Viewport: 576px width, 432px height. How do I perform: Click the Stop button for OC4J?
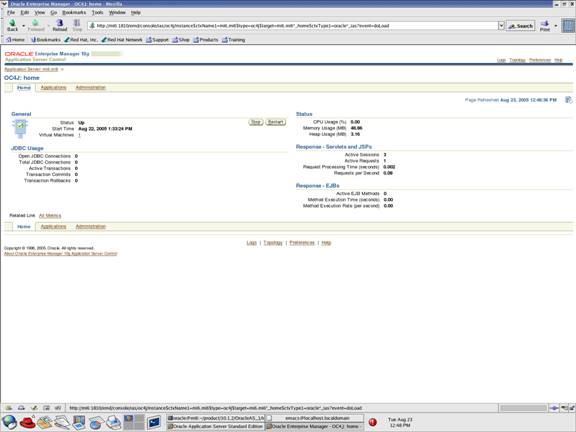tap(256, 122)
